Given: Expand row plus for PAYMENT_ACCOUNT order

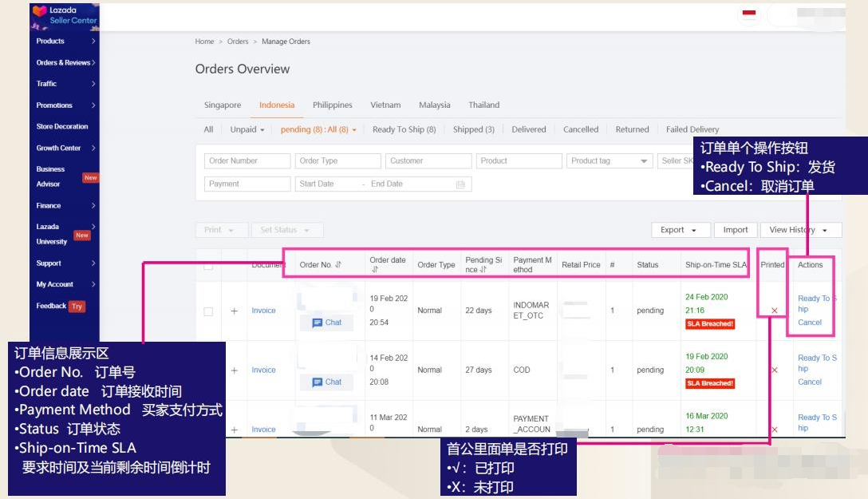Looking at the screenshot, I should click(x=235, y=430).
